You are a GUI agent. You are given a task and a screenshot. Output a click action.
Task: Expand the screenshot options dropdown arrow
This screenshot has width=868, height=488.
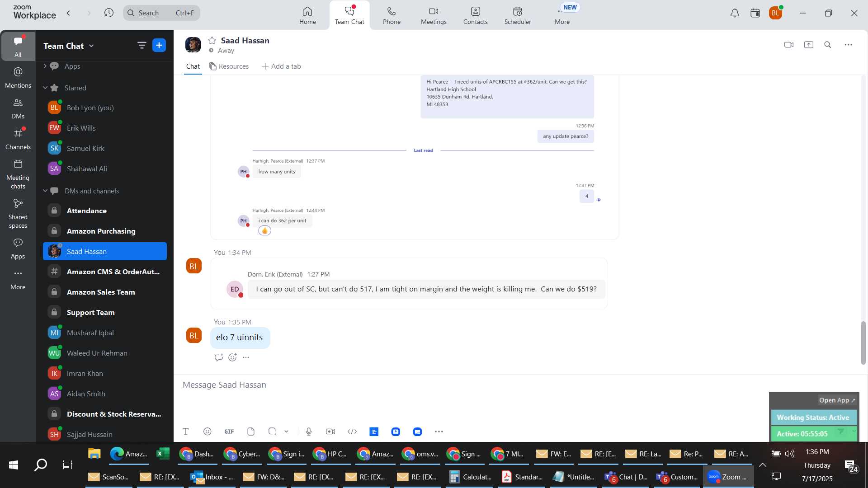click(287, 432)
